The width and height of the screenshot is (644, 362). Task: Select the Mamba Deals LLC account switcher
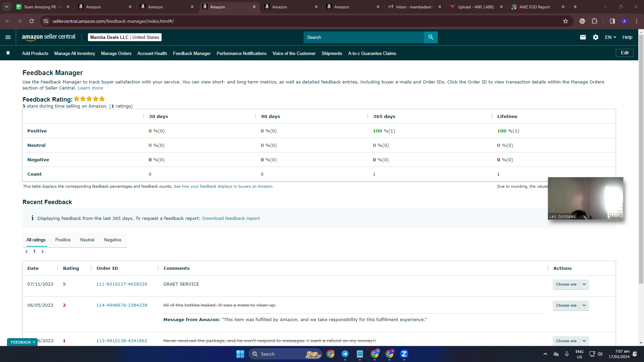click(125, 37)
